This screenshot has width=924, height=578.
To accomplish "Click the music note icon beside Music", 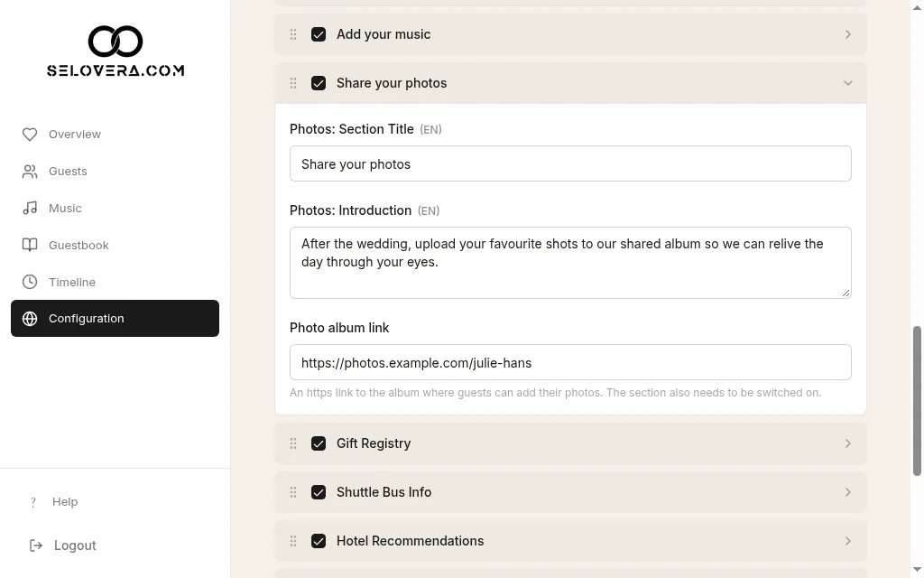I will point(30,209).
